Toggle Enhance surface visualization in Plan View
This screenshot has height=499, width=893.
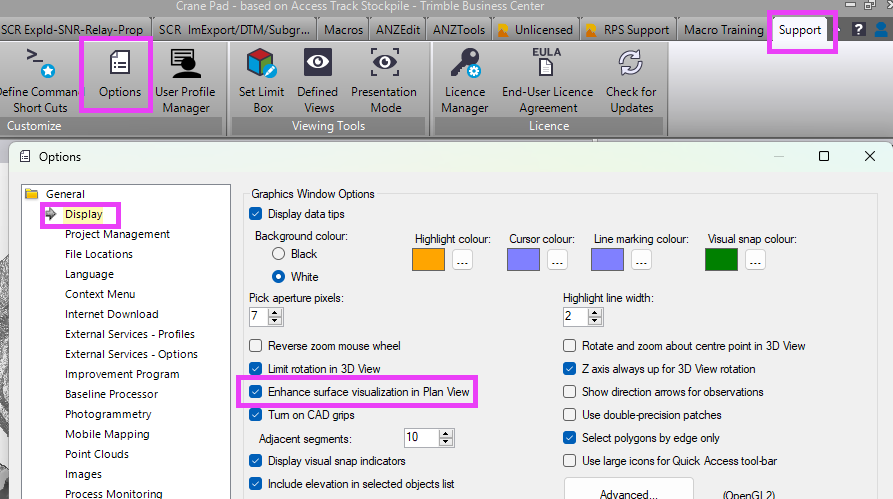tap(256, 391)
